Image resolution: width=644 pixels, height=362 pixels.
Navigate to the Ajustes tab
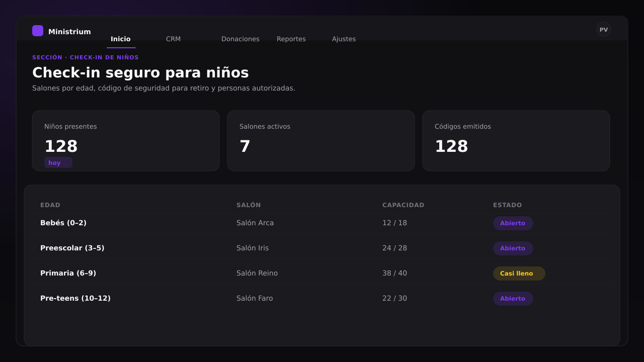point(344,39)
